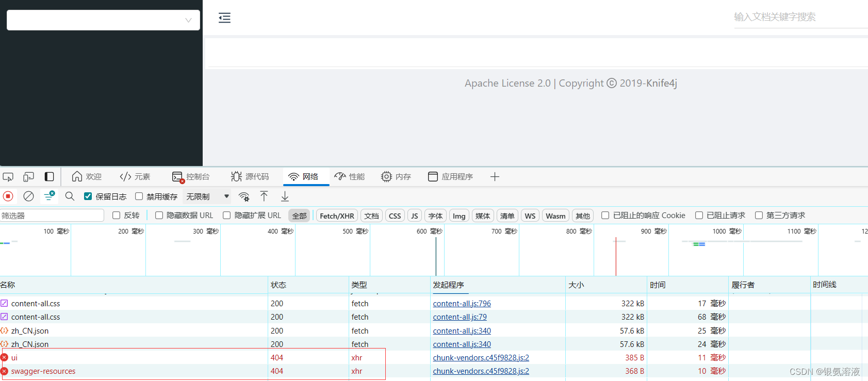The width and height of the screenshot is (868, 381).
Task: Switch to the 源代码 sources tab
Action: (x=250, y=177)
